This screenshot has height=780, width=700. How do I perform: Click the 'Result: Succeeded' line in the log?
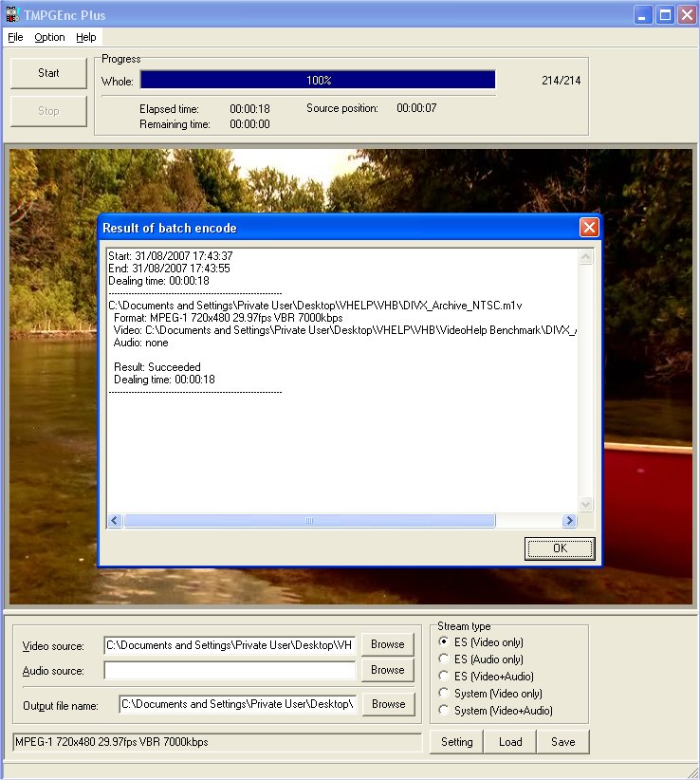(157, 367)
